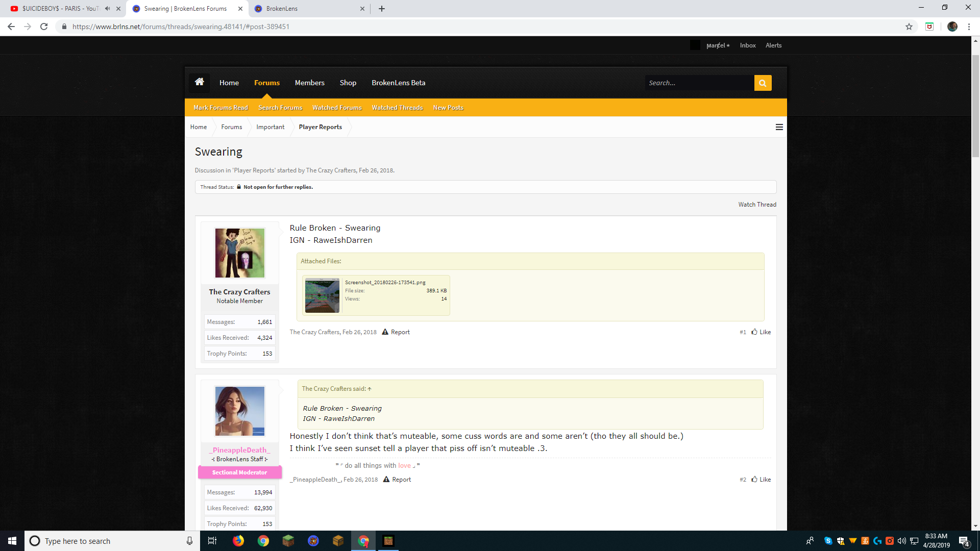Click the taskbar microphone icon
The image size is (980, 551).
[x=189, y=541]
